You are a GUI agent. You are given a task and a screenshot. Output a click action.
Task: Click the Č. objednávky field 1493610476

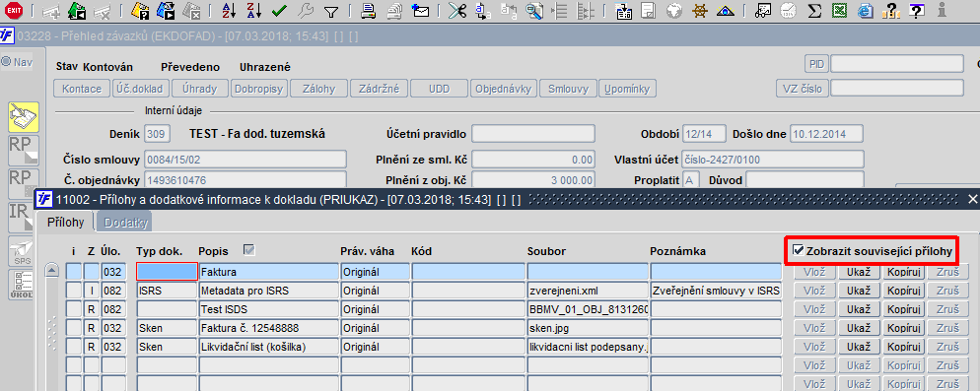tap(245, 180)
